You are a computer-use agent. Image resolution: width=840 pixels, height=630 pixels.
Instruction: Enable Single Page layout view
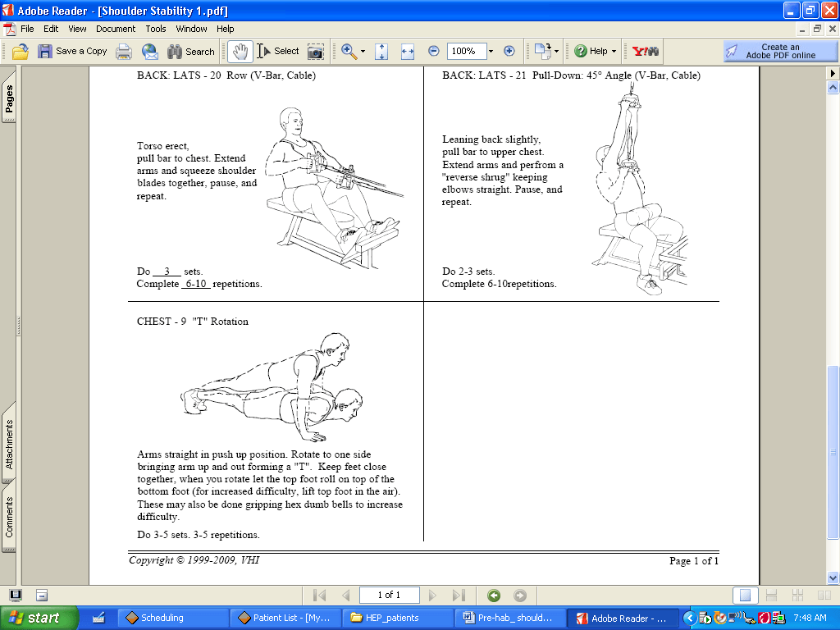coord(745,595)
